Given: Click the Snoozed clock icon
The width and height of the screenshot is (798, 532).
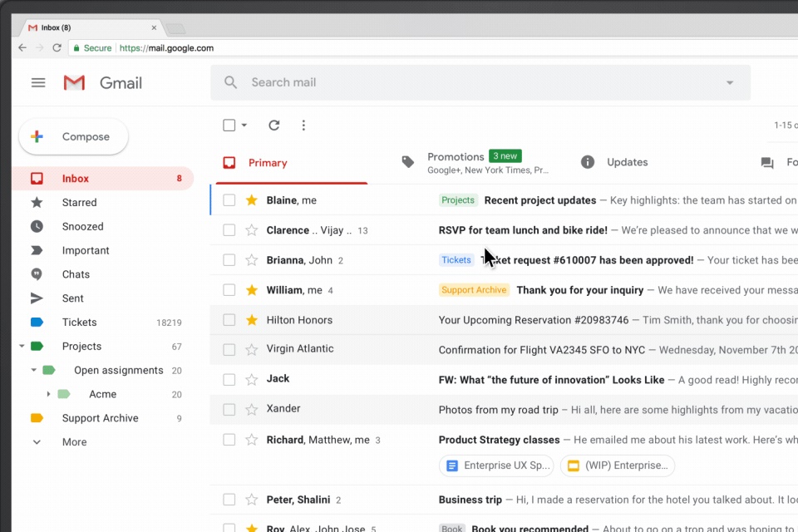Looking at the screenshot, I should pyautogui.click(x=37, y=226).
